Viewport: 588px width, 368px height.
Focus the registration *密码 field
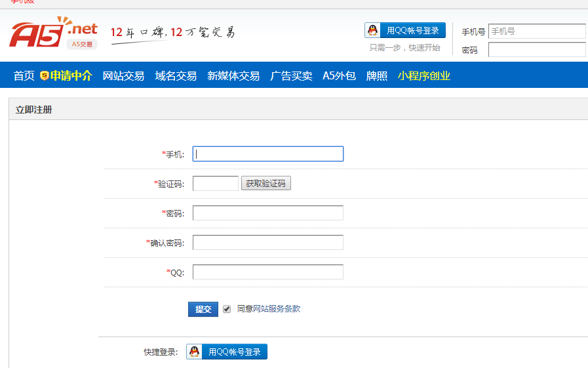pyautogui.click(x=268, y=213)
